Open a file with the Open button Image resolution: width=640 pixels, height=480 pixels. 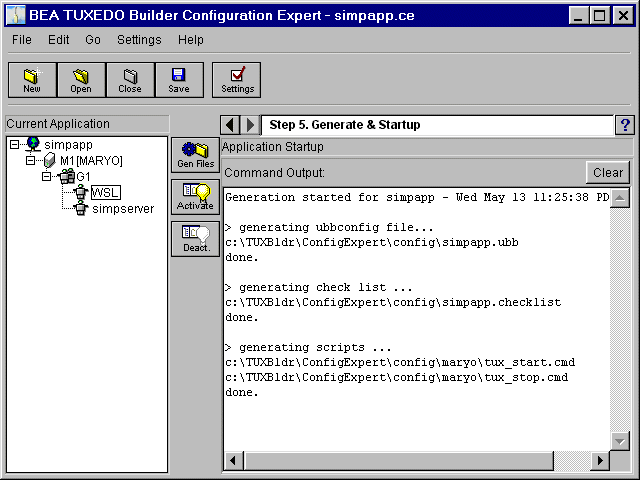coord(81,80)
